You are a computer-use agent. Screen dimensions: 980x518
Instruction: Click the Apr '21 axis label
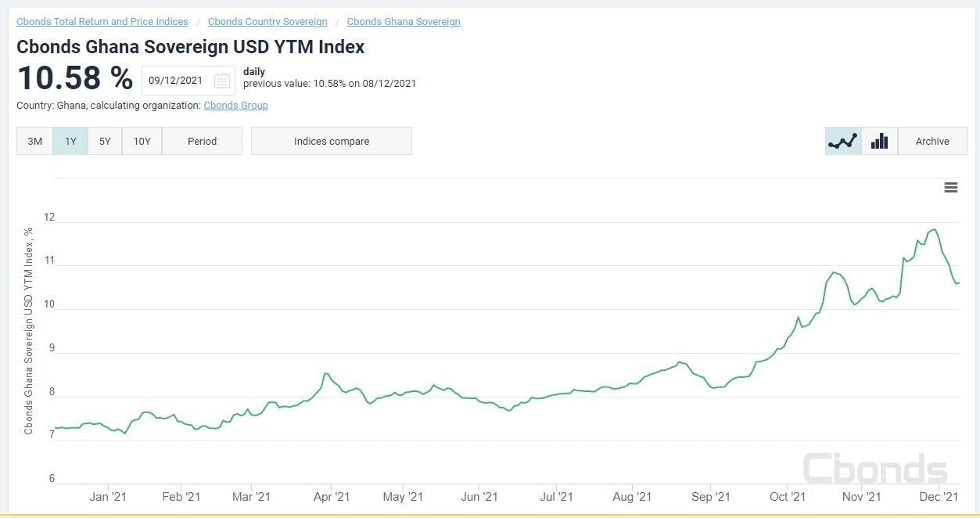(332, 497)
